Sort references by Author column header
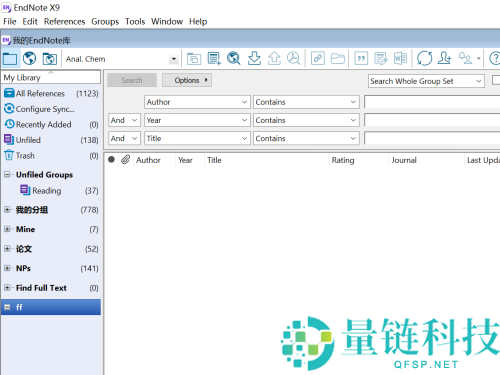 148,160
